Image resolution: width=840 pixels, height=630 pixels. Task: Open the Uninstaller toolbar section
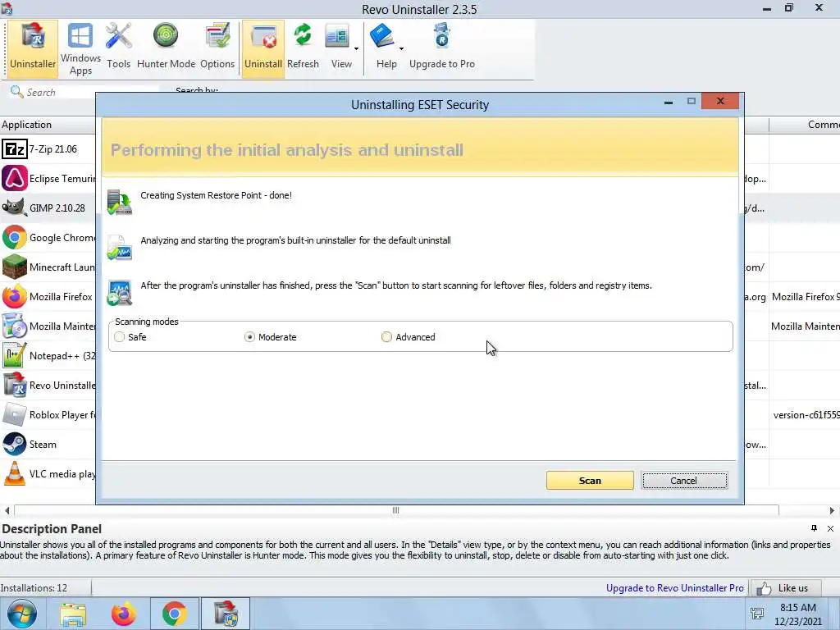tap(33, 48)
